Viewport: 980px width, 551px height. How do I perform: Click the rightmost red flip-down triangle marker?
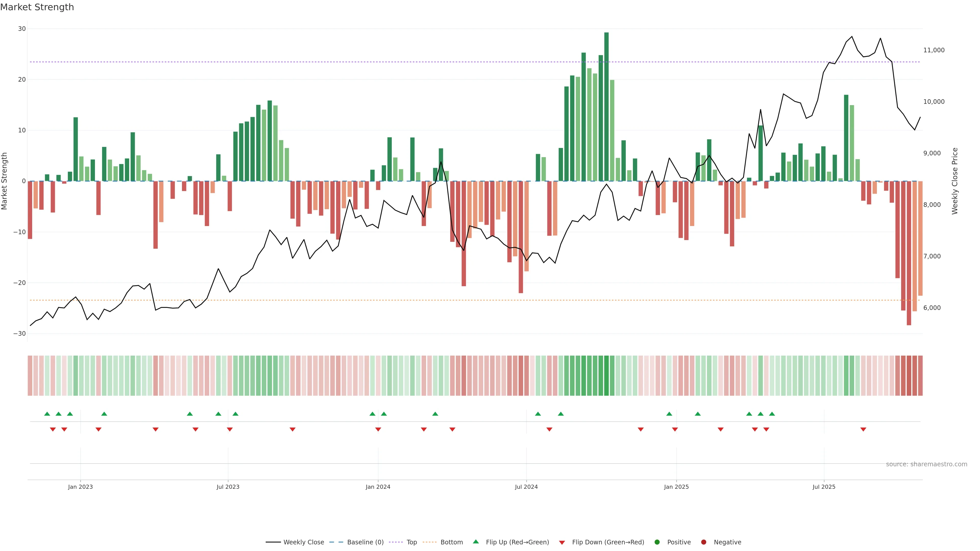pyautogui.click(x=863, y=429)
